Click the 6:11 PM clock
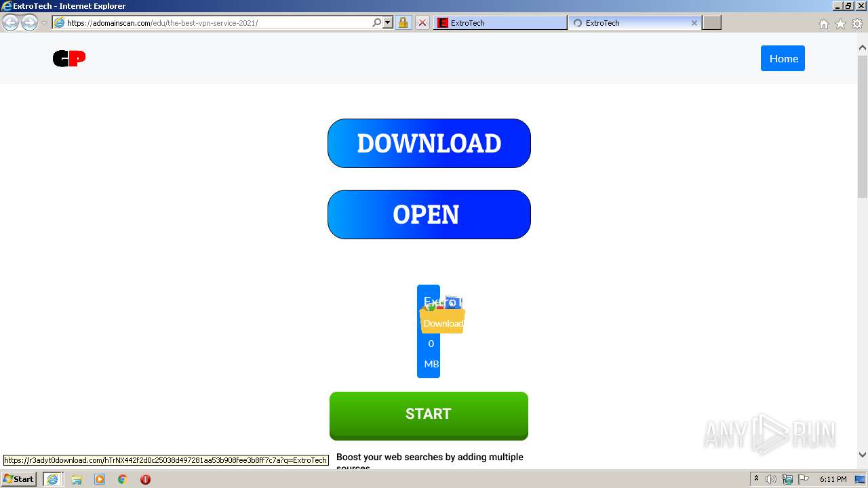This screenshot has width=868, height=488. pyautogui.click(x=833, y=479)
